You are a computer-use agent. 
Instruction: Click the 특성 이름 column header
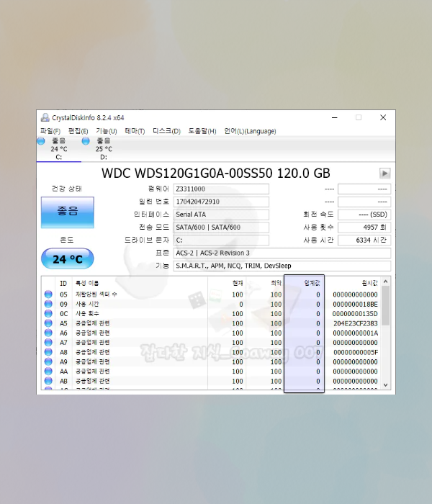pyautogui.click(x=87, y=283)
